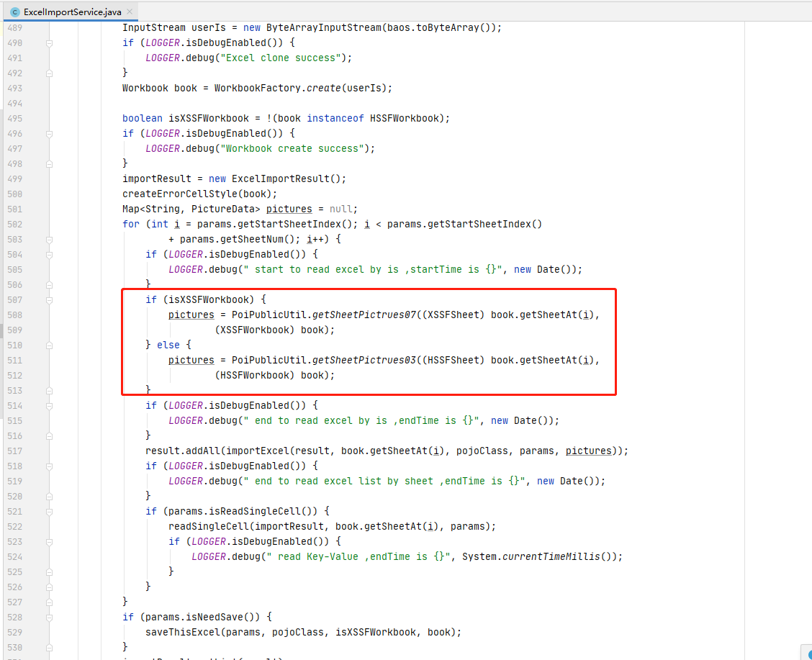Click line number 501 in the gutter

(15, 209)
